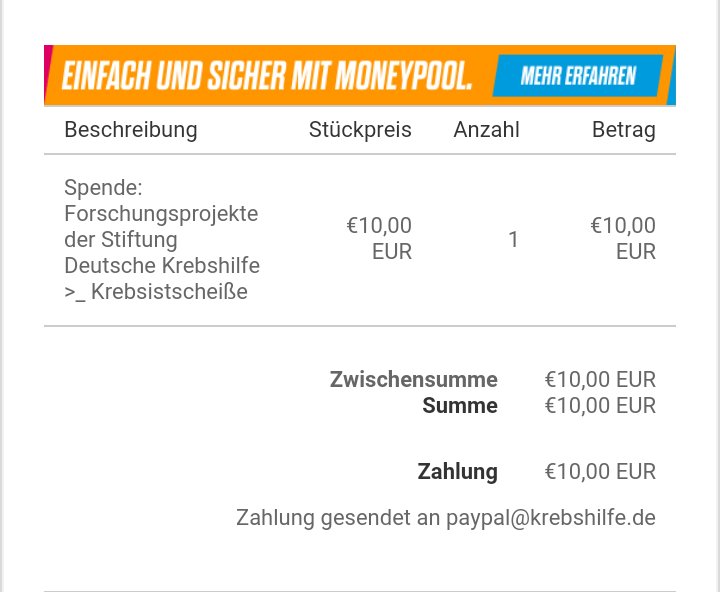The width and height of the screenshot is (720, 592).
Task: Click the quantity value 1
Action: pos(513,239)
